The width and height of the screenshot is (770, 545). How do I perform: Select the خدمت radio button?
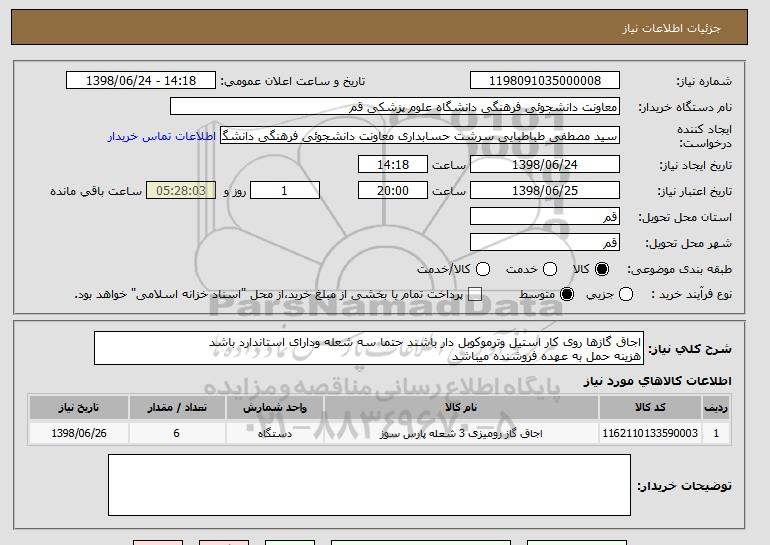550,269
